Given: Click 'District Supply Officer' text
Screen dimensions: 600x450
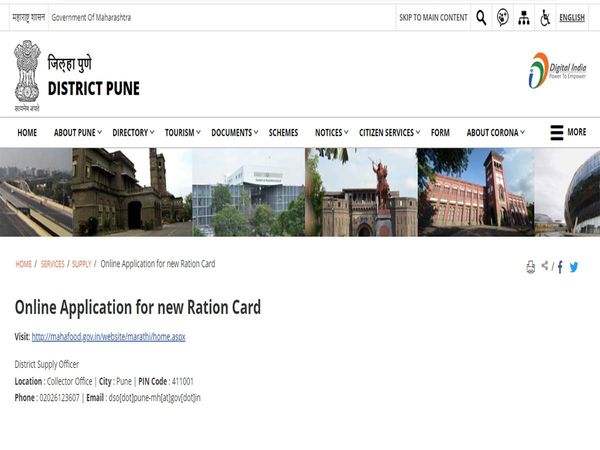Looking at the screenshot, I should coord(47,364).
